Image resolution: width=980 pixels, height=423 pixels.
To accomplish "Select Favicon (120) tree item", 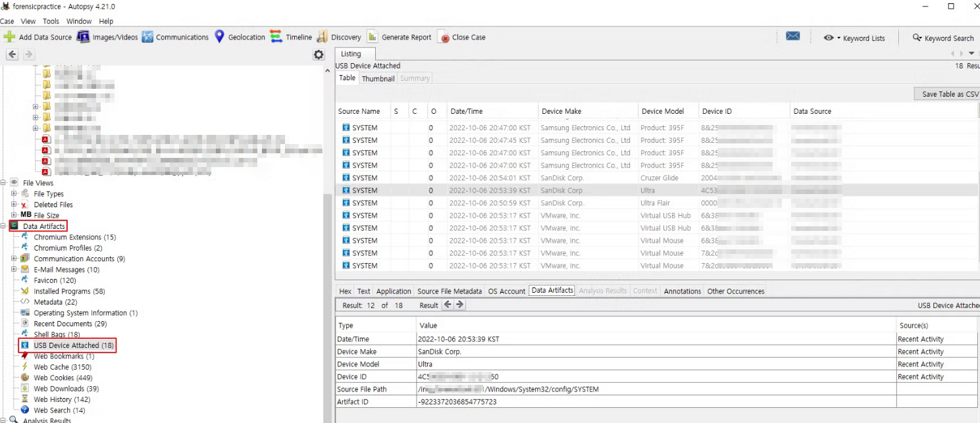I will [x=55, y=280].
